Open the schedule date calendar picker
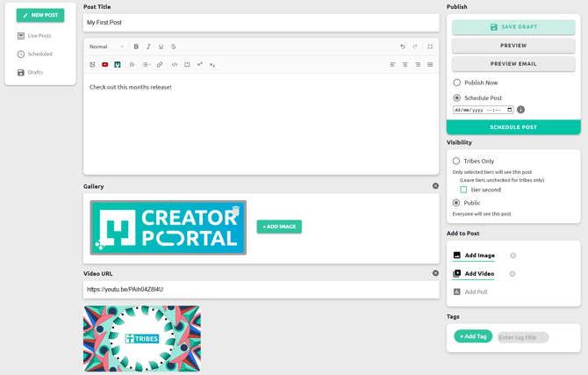 [x=509, y=110]
